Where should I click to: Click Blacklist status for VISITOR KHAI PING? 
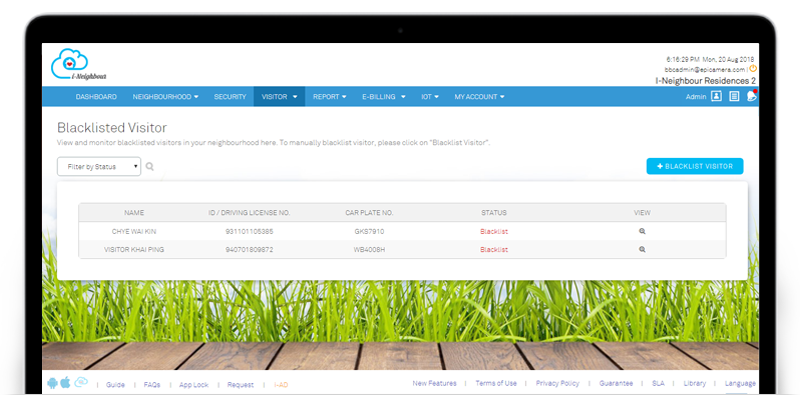click(x=494, y=250)
